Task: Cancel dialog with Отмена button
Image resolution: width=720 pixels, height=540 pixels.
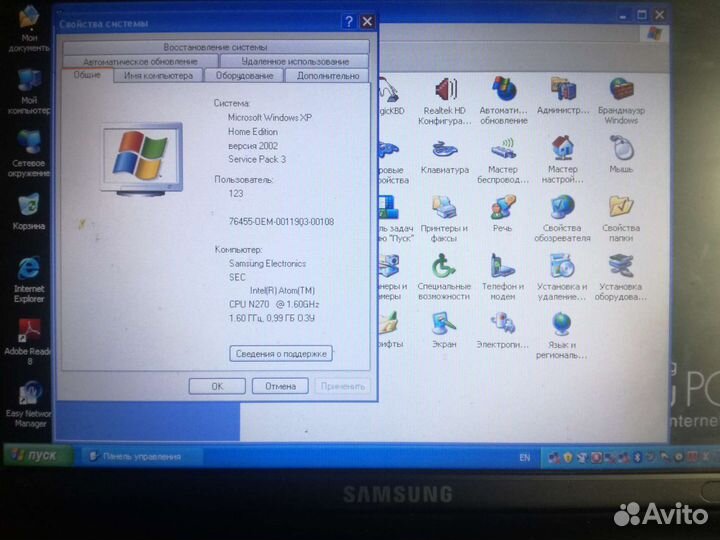Action: coord(280,386)
